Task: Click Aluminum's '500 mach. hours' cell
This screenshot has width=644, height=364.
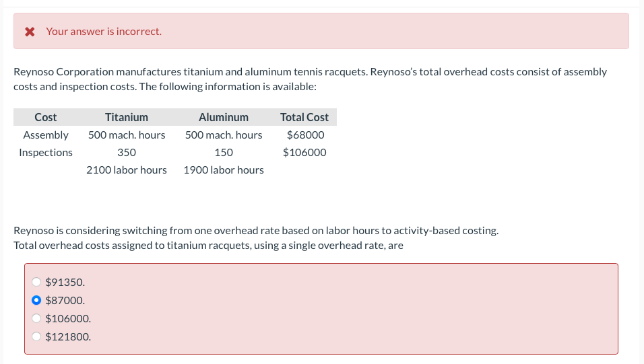Action: click(224, 135)
